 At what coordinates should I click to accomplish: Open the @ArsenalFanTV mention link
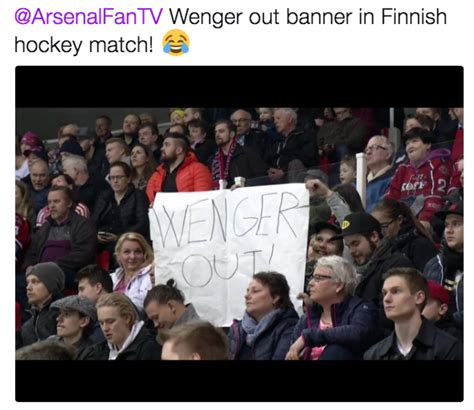coord(89,16)
